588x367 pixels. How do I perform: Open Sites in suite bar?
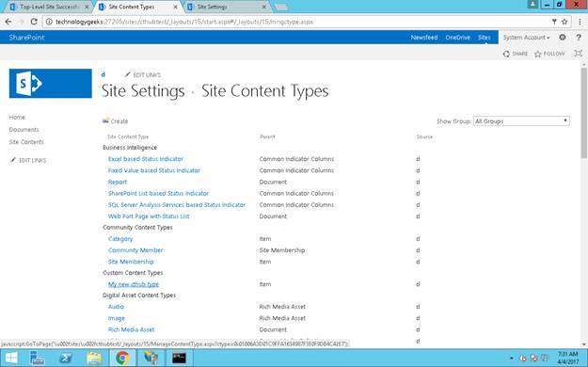(x=484, y=37)
